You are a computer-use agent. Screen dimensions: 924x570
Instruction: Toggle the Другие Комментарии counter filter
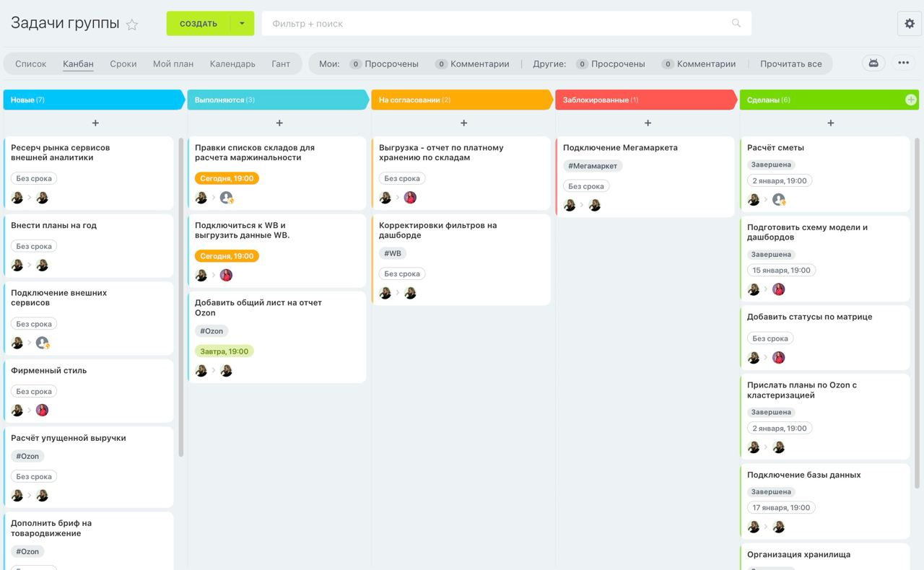pos(698,63)
